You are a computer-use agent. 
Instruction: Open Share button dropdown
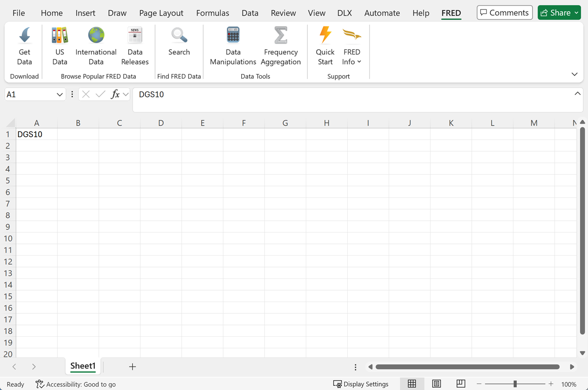(577, 13)
